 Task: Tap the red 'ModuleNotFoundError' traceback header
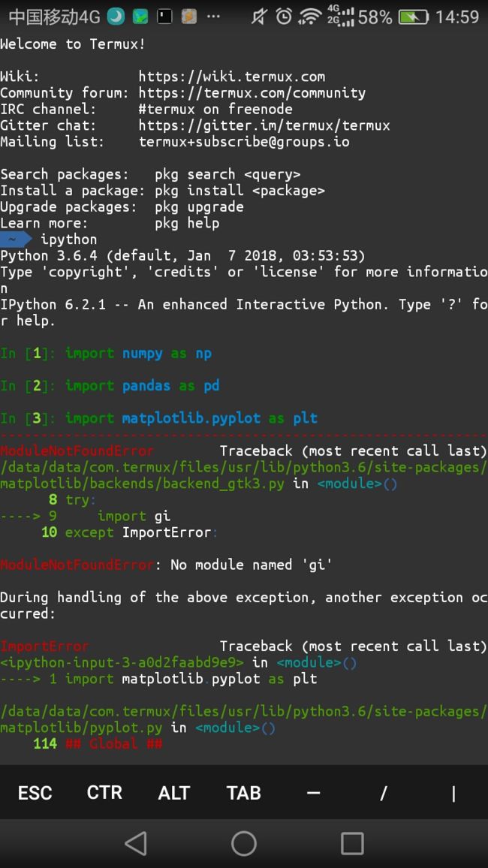coord(77,451)
